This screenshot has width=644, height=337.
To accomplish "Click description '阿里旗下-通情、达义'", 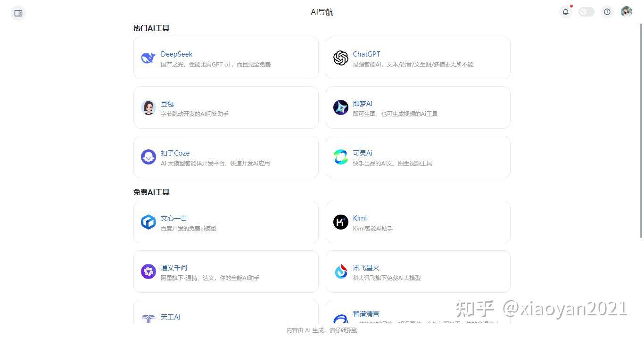I will [188, 278].
